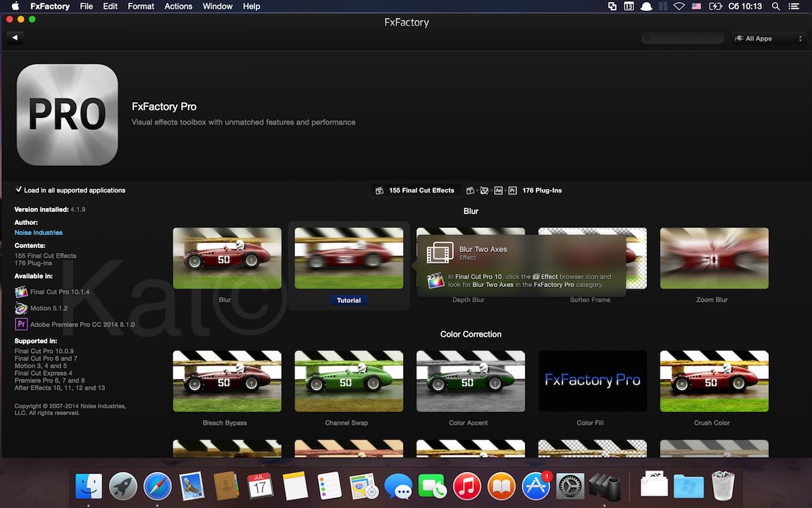Open FaceTime in the Dock
812x508 pixels.
(432, 486)
